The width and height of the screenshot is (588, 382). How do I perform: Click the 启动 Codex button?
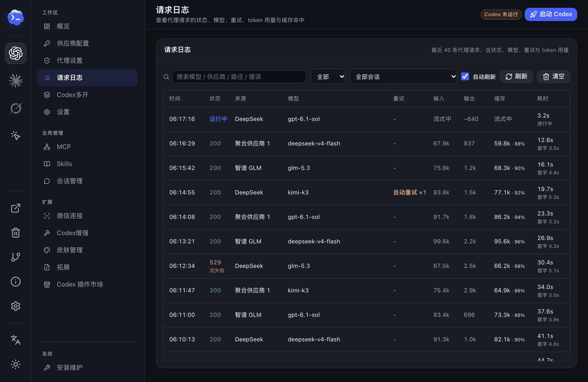551,14
